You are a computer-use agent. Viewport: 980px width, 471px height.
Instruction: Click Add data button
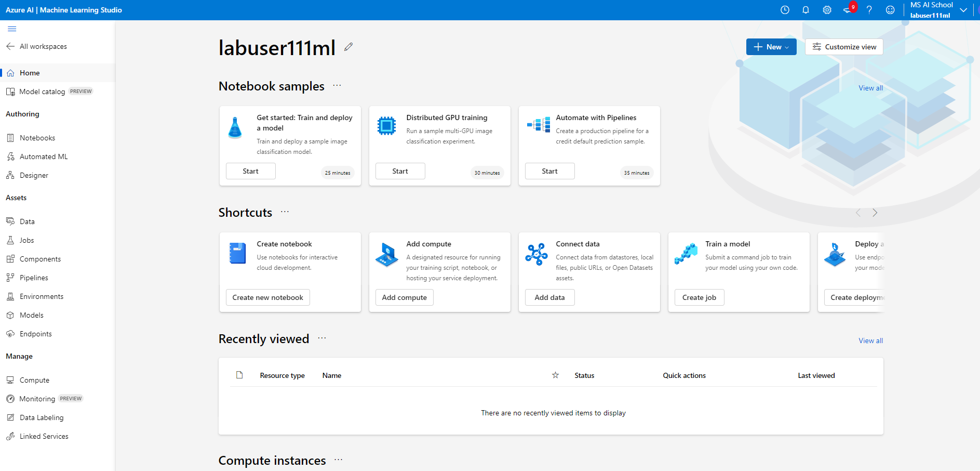pos(550,297)
